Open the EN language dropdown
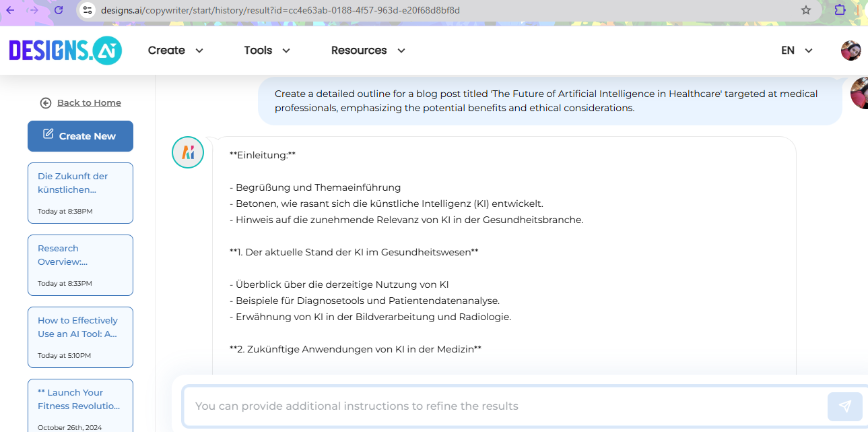 click(796, 50)
